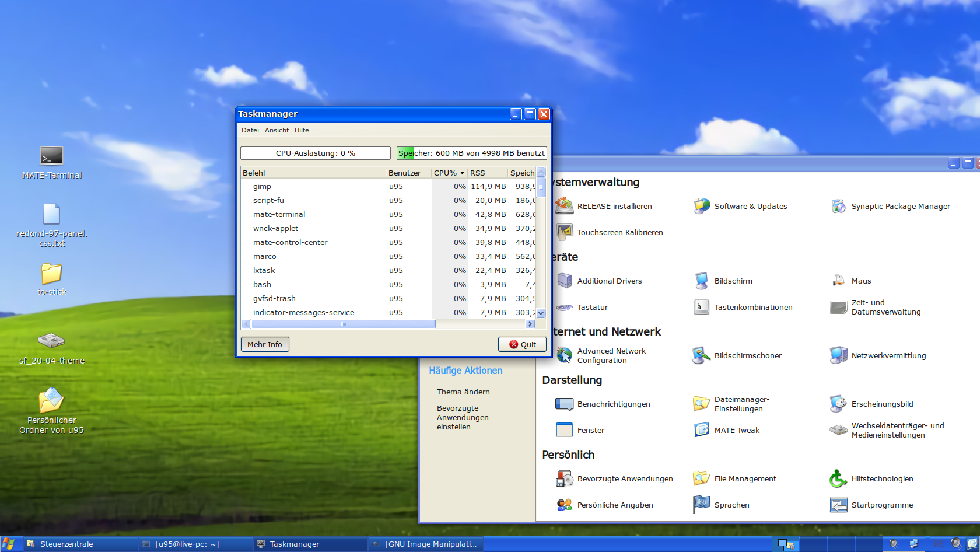980x552 pixels.
Task: Open the Additional Drivers icon
Action: pyautogui.click(x=564, y=281)
